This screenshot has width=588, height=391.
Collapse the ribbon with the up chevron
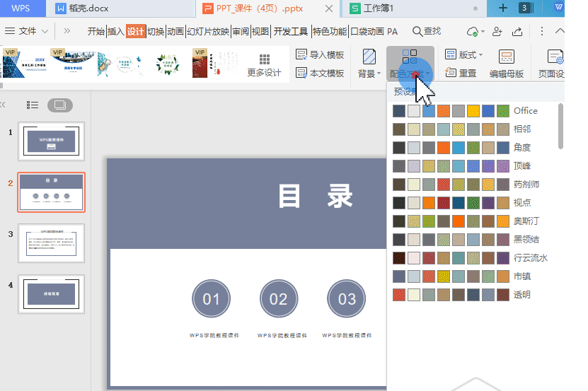[x=560, y=31]
